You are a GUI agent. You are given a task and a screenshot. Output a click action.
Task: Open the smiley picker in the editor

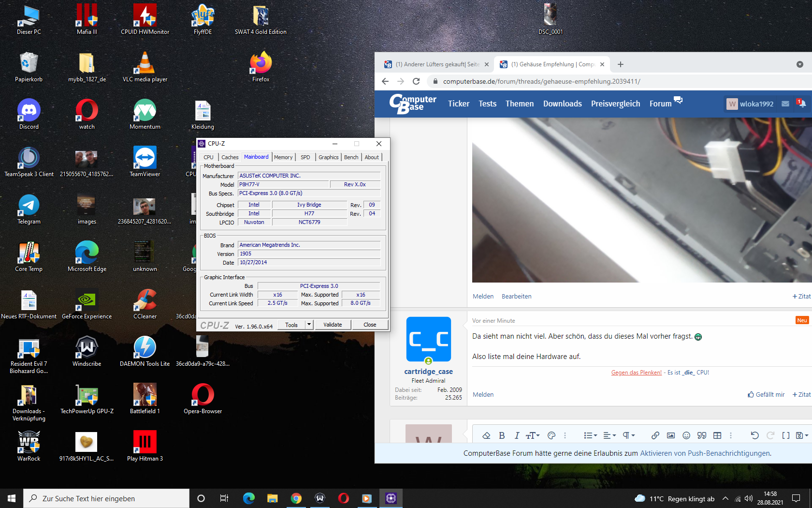pyautogui.click(x=686, y=435)
